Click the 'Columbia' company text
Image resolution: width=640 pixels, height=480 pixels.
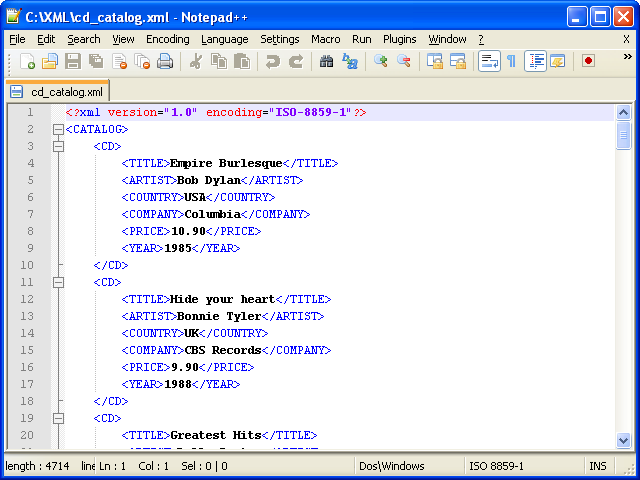point(213,214)
